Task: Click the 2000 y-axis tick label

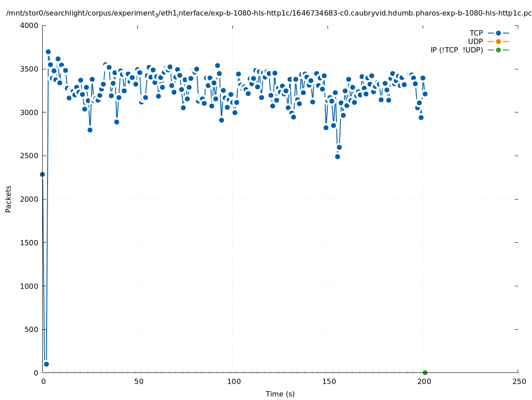Action: (x=29, y=199)
